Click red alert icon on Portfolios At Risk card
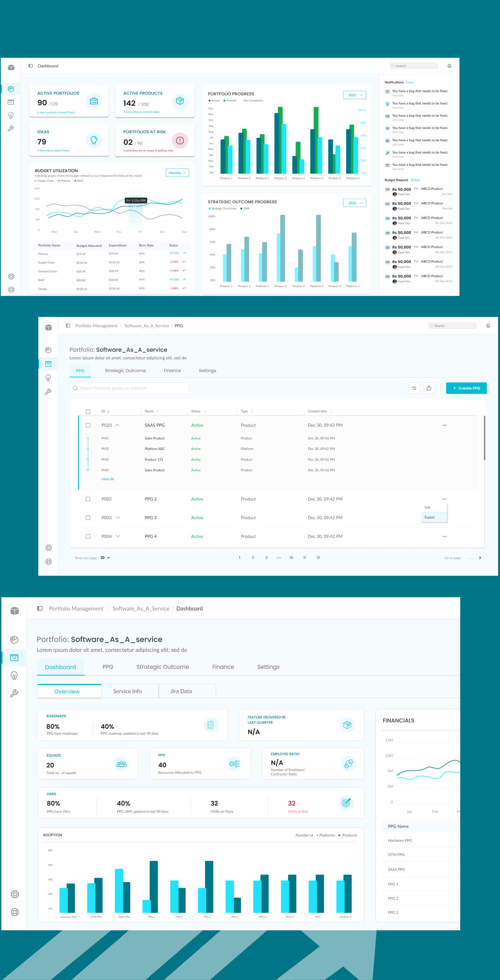The image size is (500, 980). point(180,140)
